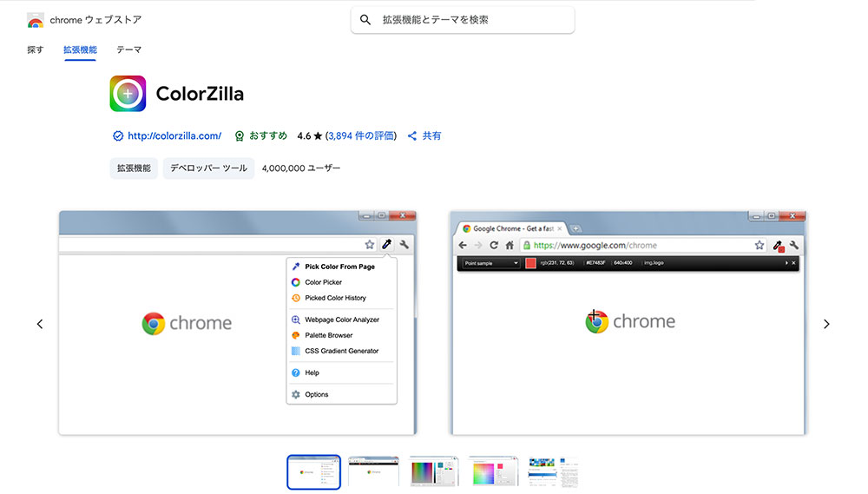The height and width of the screenshot is (494, 868).
Task: Open the Point sample dropdown
Action: pos(491,263)
